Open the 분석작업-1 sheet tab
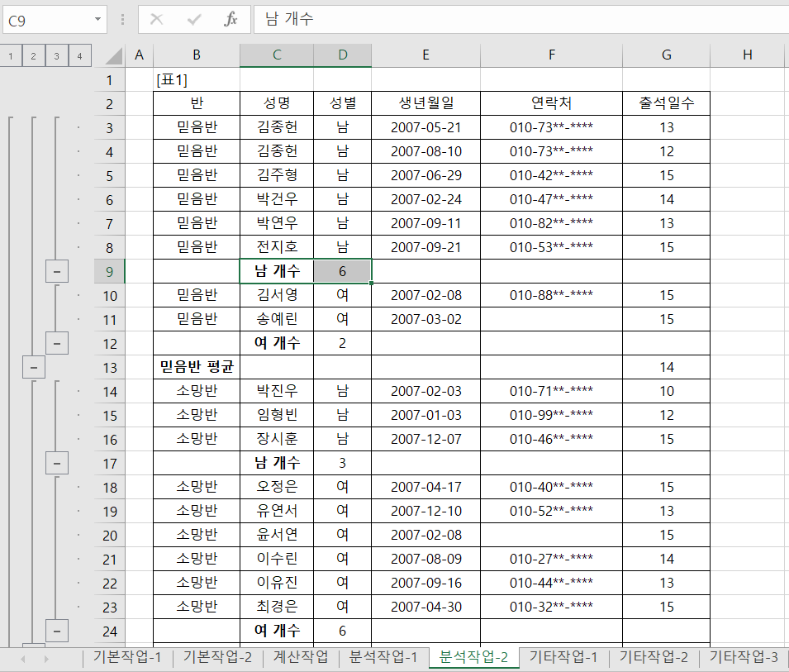This screenshot has width=789, height=672. coord(383,657)
